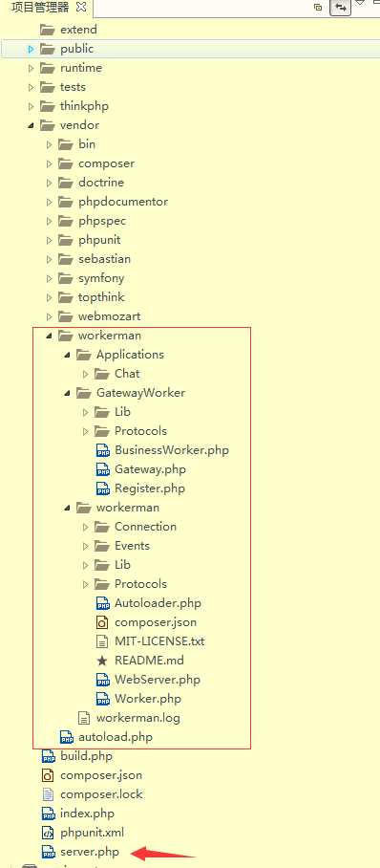Image resolution: width=380 pixels, height=868 pixels.
Task: Click the composer.json icon under workerman
Action: (102, 622)
